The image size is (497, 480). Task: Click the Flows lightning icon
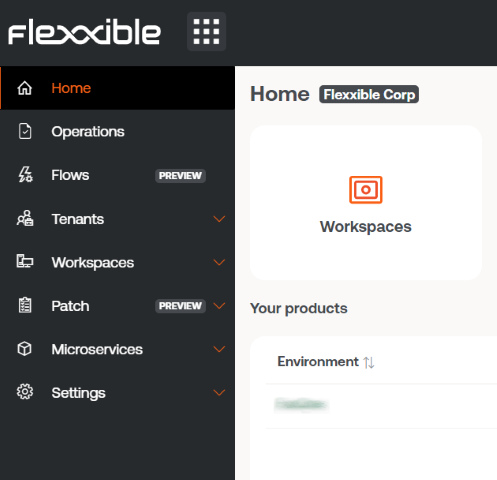point(25,175)
